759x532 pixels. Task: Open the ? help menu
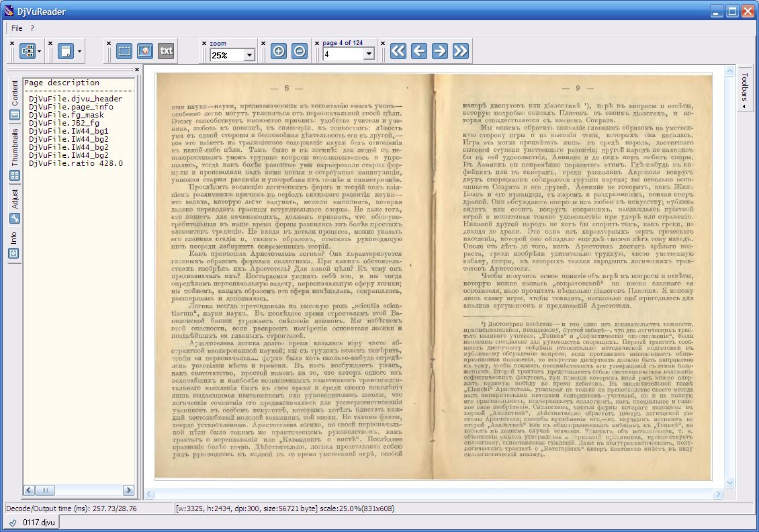(x=32, y=28)
